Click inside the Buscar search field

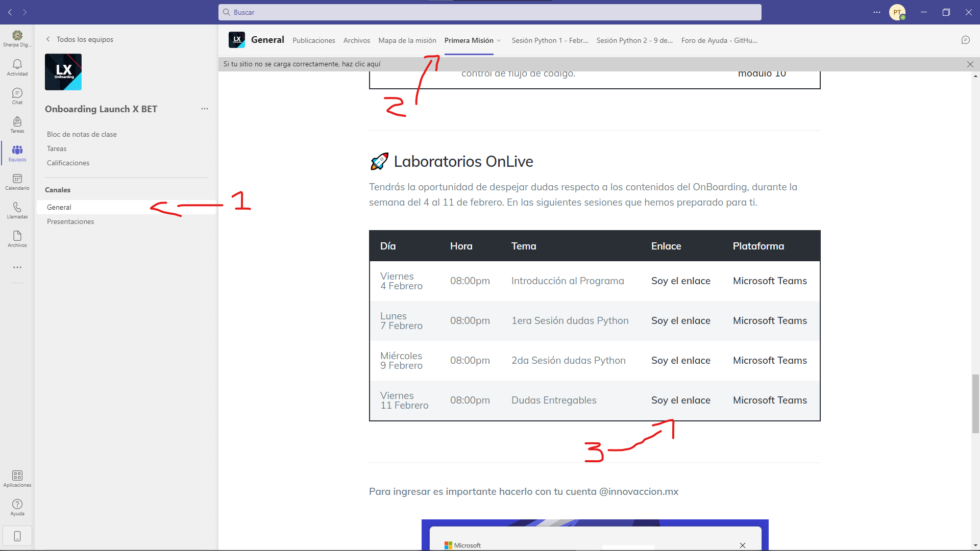tap(490, 12)
